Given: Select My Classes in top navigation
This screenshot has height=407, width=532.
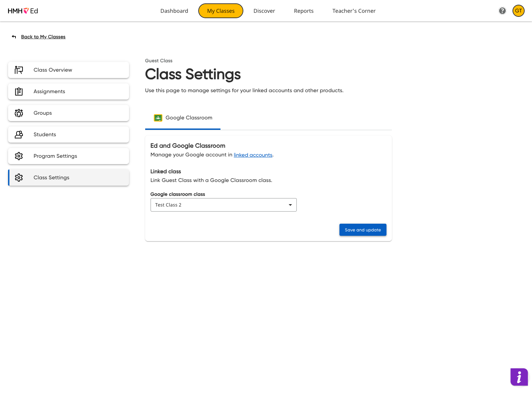Looking at the screenshot, I should (x=221, y=11).
